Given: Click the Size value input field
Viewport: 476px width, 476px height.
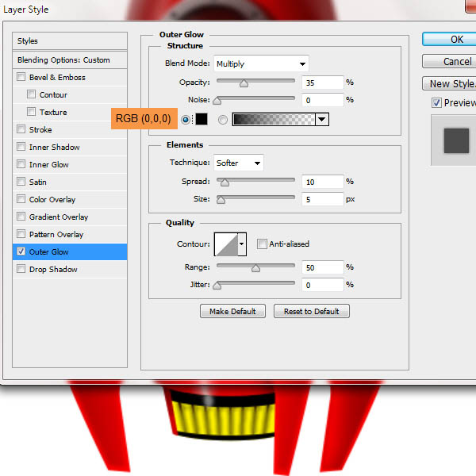Looking at the screenshot, I should coord(322,199).
